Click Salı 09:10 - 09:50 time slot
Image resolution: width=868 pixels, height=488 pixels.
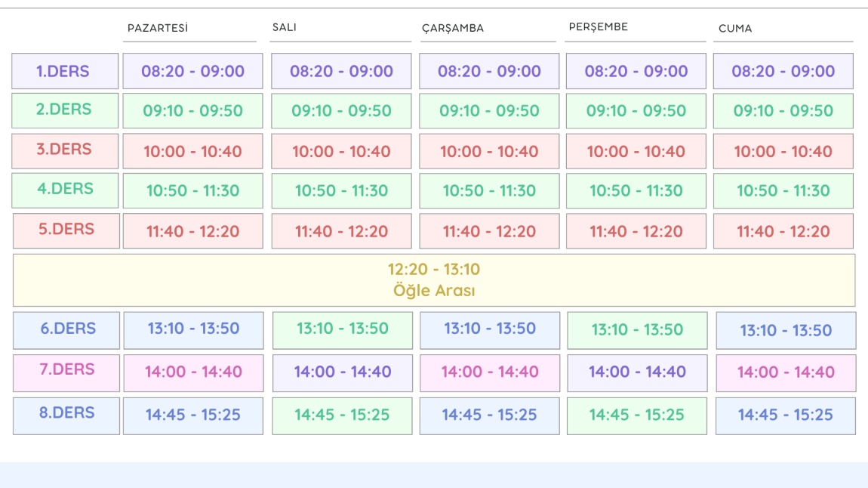(x=341, y=111)
